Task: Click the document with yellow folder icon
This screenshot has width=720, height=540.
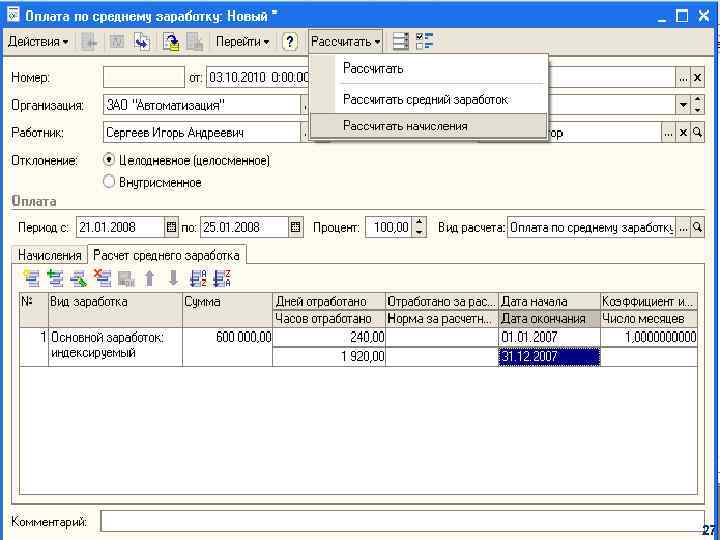Action: [171, 42]
